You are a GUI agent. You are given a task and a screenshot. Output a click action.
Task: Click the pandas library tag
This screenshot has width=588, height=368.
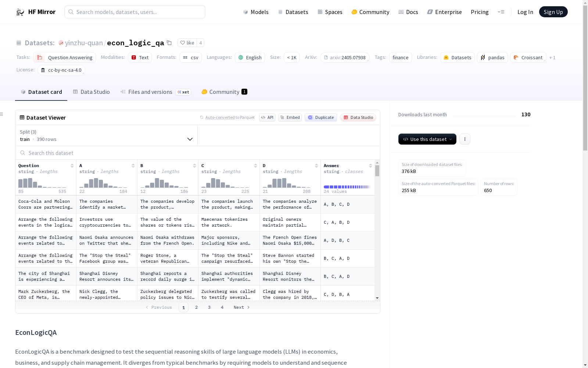(x=492, y=57)
